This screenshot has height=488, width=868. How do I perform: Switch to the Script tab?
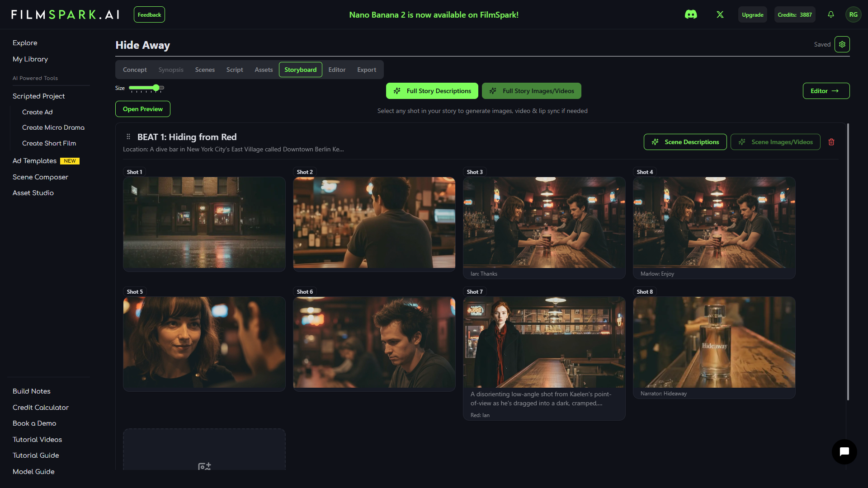coord(234,70)
